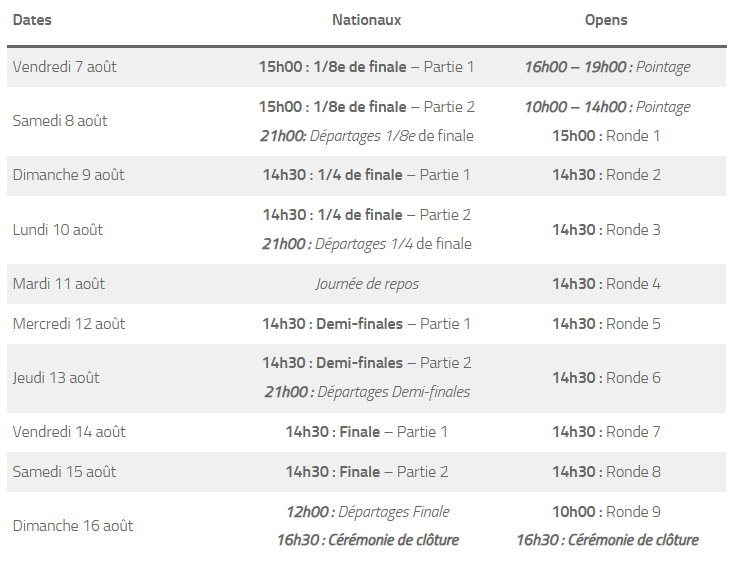
Task: Select the Journée de repos cell
Action: pyautogui.click(x=367, y=284)
